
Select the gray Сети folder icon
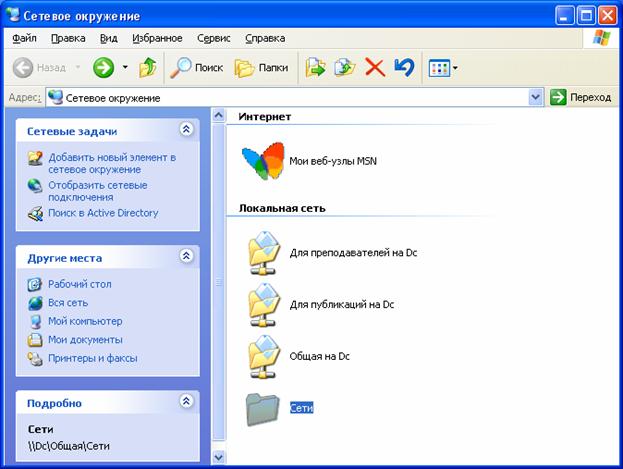pos(262,409)
